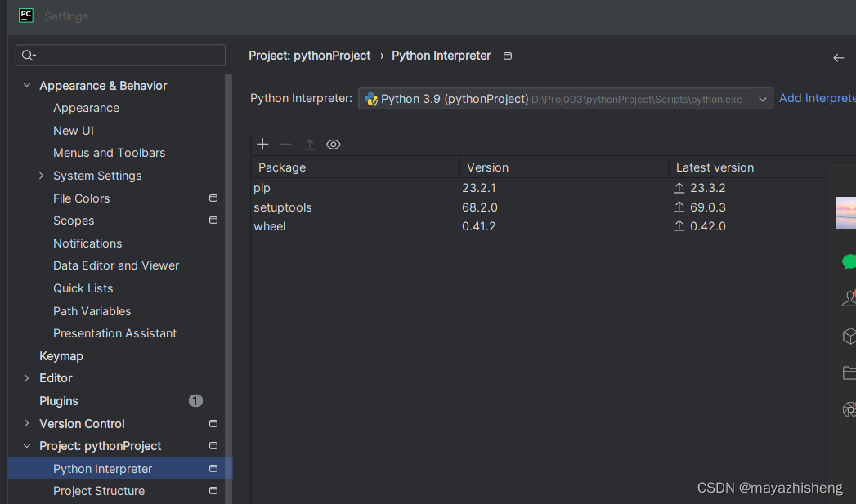856x504 pixels.
Task: Click the settings search field
Action: 121,55
